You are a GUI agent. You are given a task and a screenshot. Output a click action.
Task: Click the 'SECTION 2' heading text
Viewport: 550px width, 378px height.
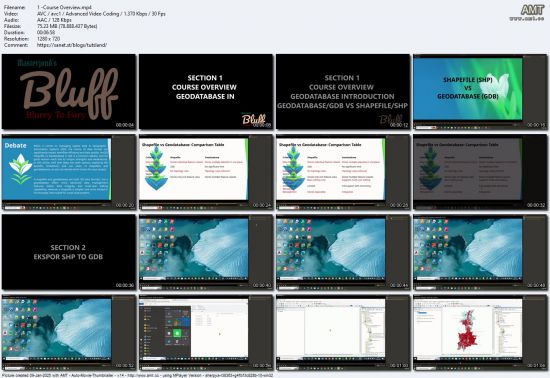[x=68, y=248]
